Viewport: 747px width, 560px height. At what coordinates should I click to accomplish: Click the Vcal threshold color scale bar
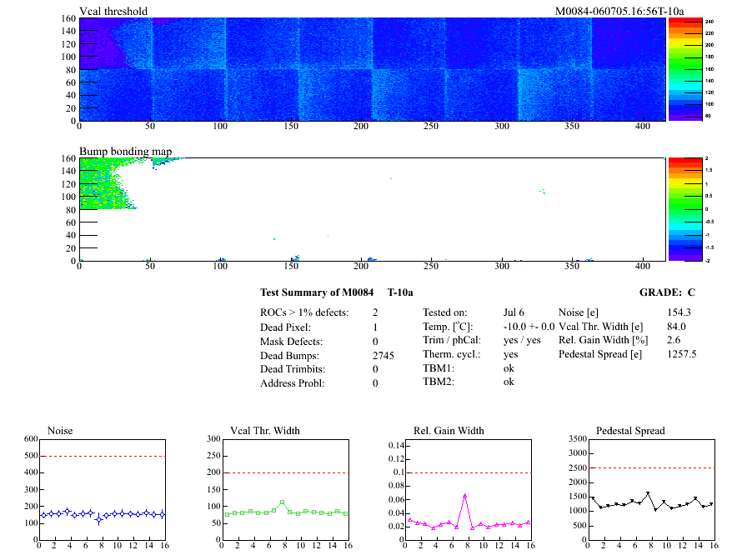[x=685, y=69]
